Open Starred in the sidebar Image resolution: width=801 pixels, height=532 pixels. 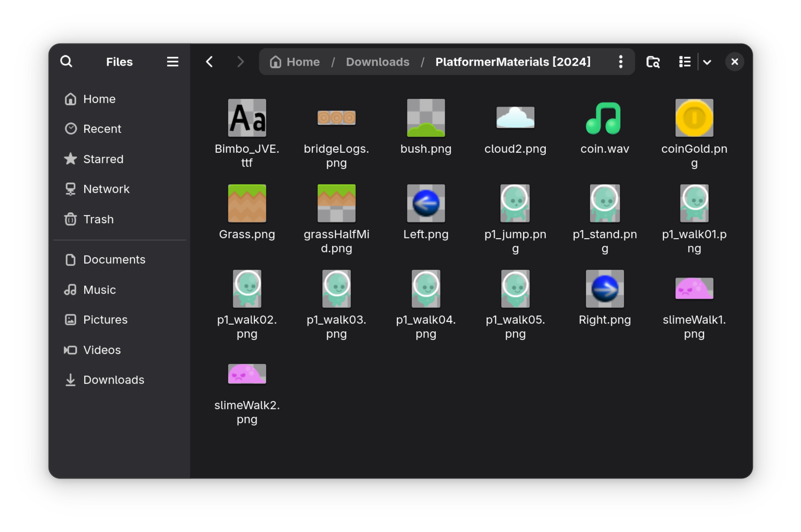coord(103,159)
